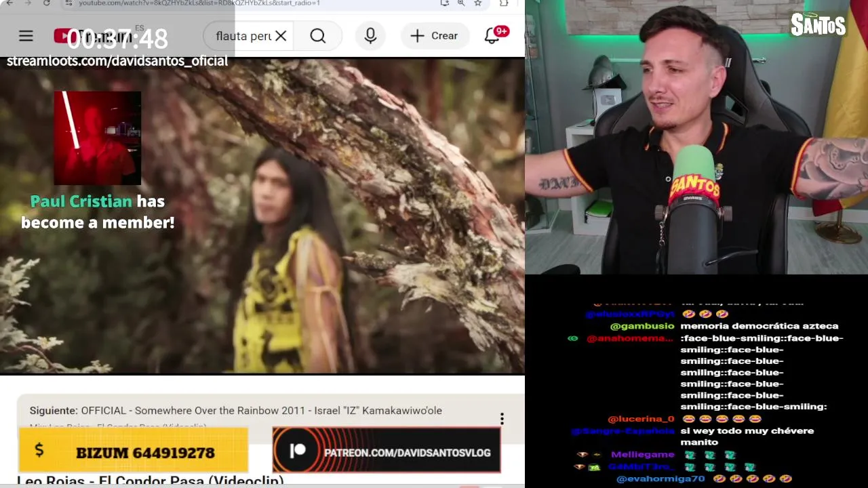
Task: Open next video Somewhere Over the Rainbow
Action: coord(235,411)
